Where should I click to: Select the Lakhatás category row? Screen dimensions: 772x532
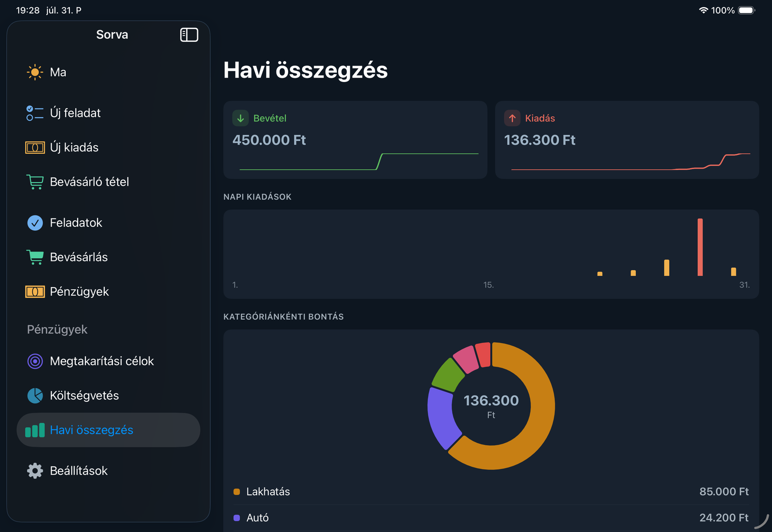click(x=491, y=491)
